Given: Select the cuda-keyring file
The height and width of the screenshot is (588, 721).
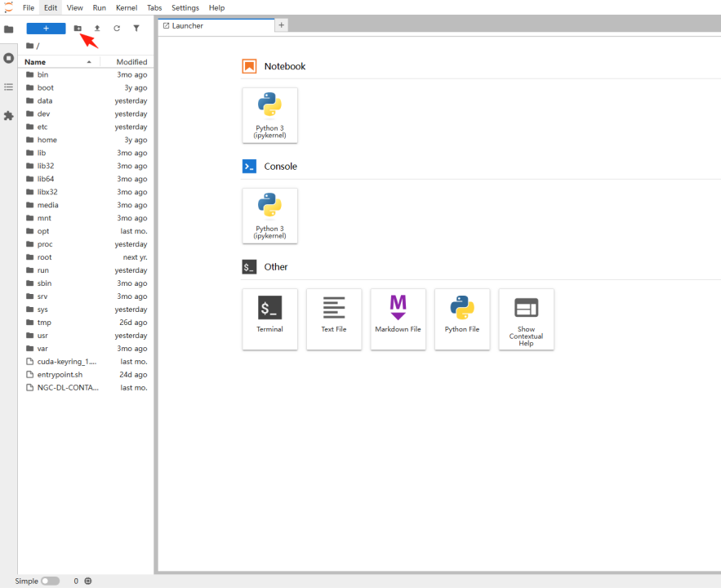Looking at the screenshot, I should click(x=86, y=362).
